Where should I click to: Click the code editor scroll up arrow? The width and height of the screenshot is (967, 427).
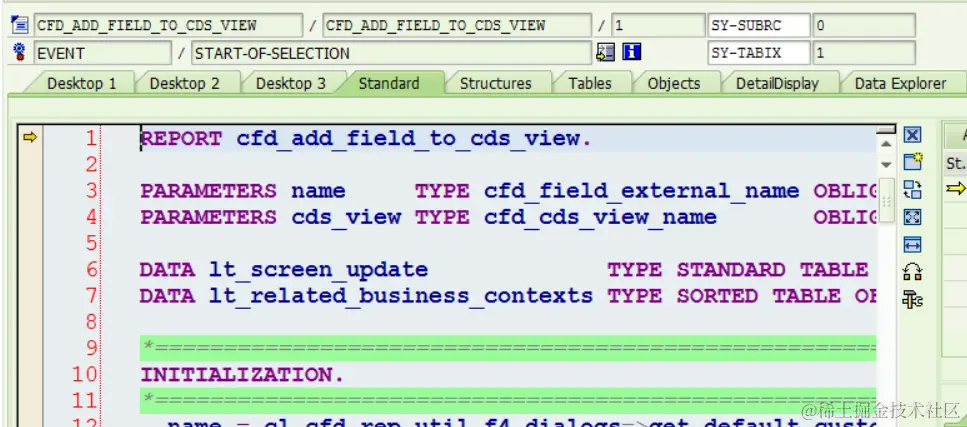[886, 144]
